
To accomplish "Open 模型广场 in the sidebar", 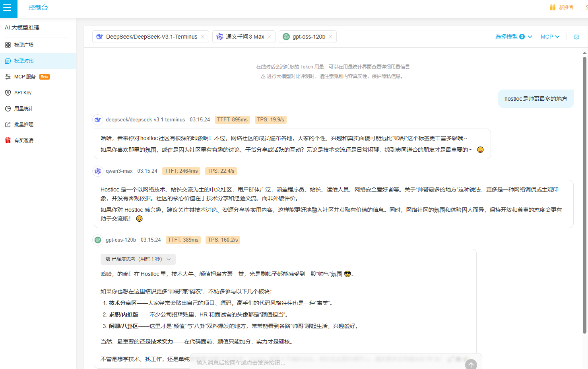I will pos(24,45).
